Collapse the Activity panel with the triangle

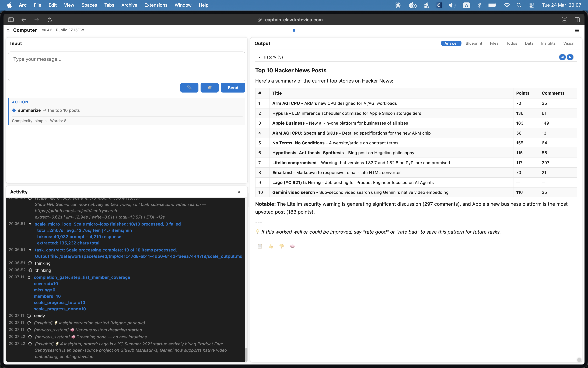pyautogui.click(x=239, y=192)
